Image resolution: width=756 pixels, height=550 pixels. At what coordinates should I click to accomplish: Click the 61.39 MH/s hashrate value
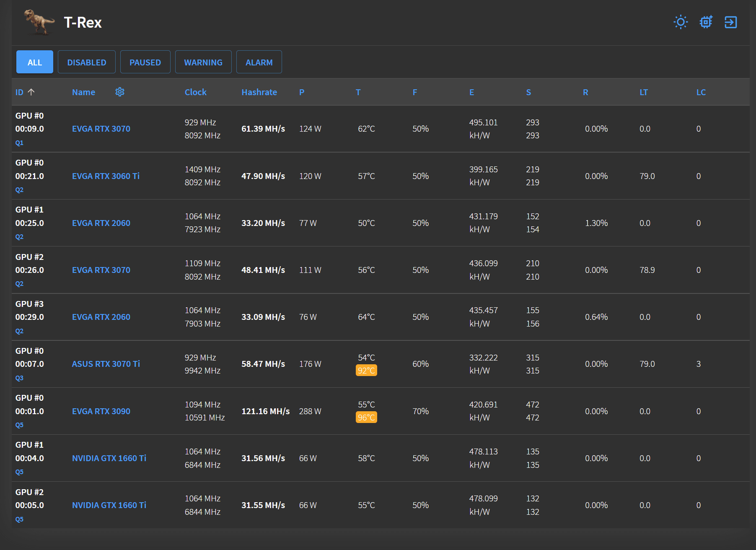[x=263, y=129]
